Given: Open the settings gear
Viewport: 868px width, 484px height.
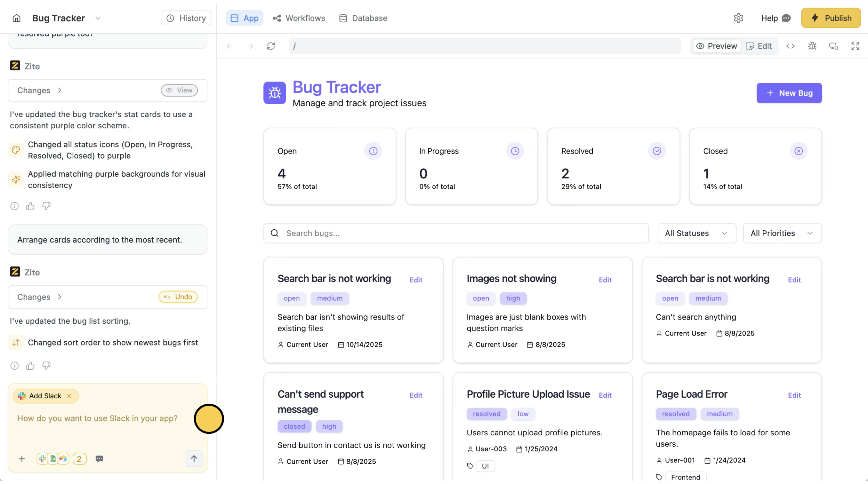Looking at the screenshot, I should coord(738,18).
